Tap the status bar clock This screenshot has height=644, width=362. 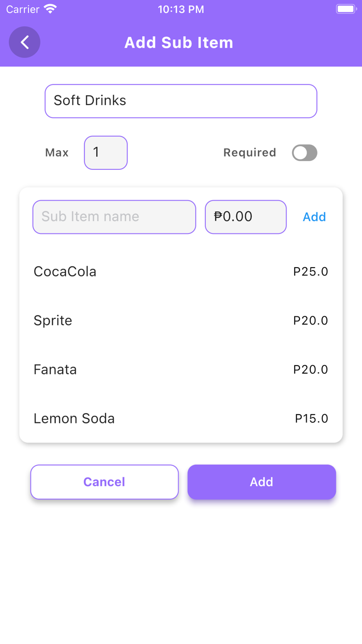point(180,9)
